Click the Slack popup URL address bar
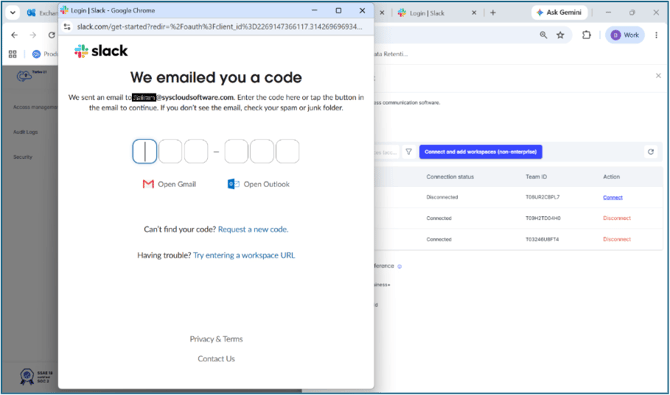 click(x=219, y=27)
